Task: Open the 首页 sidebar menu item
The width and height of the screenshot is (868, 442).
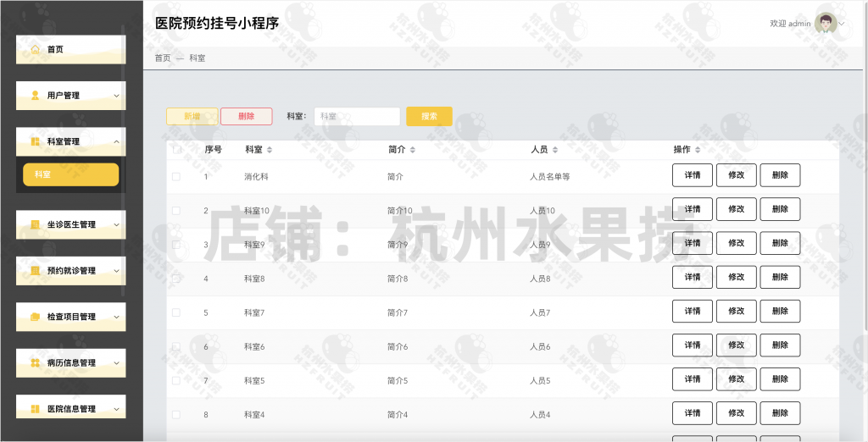Action: pyautogui.click(x=71, y=49)
